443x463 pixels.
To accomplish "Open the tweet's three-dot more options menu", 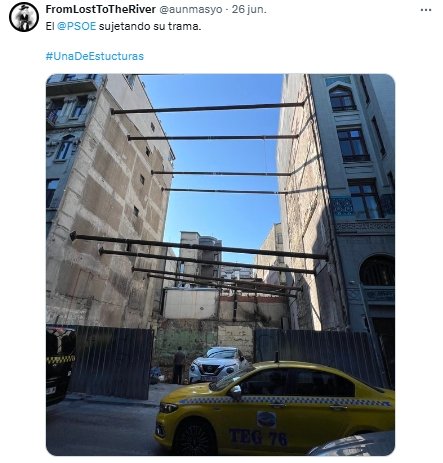I will [x=426, y=10].
